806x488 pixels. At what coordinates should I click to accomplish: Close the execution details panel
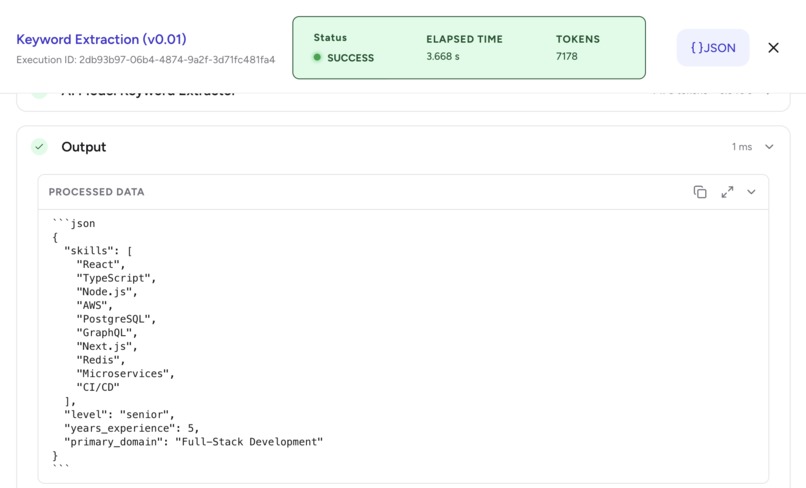pos(773,48)
